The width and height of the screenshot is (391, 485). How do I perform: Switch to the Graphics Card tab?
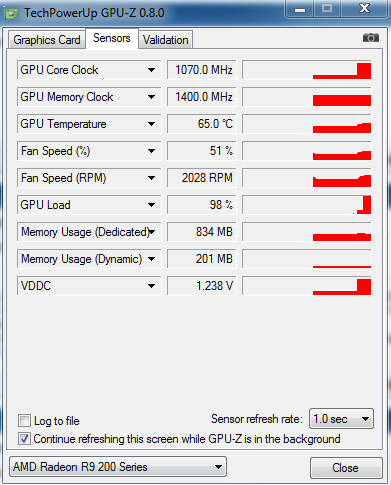(x=47, y=40)
